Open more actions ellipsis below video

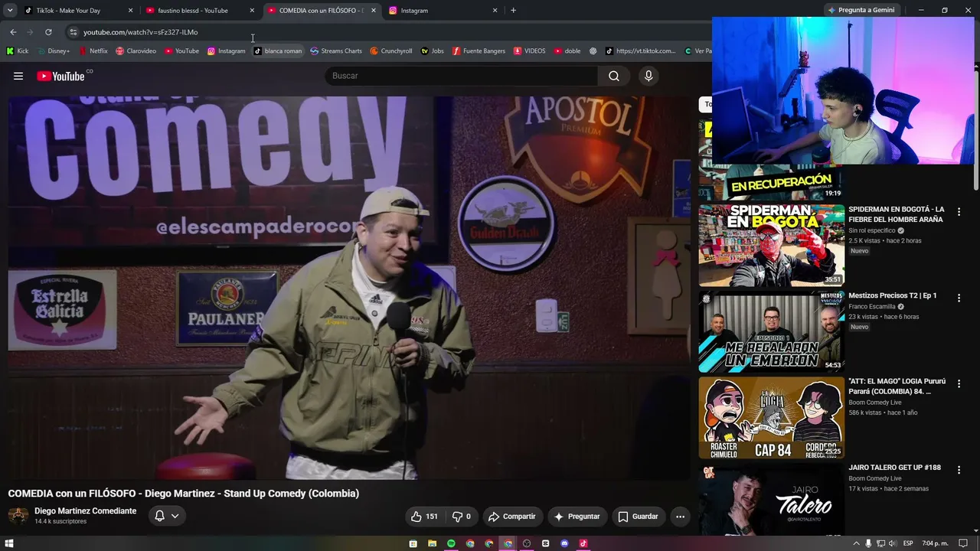[680, 517]
